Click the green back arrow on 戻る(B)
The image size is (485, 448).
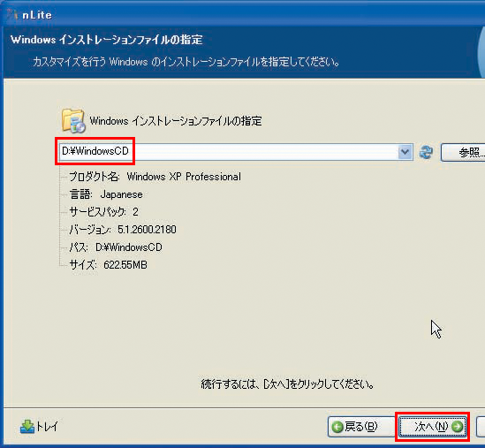point(337,428)
